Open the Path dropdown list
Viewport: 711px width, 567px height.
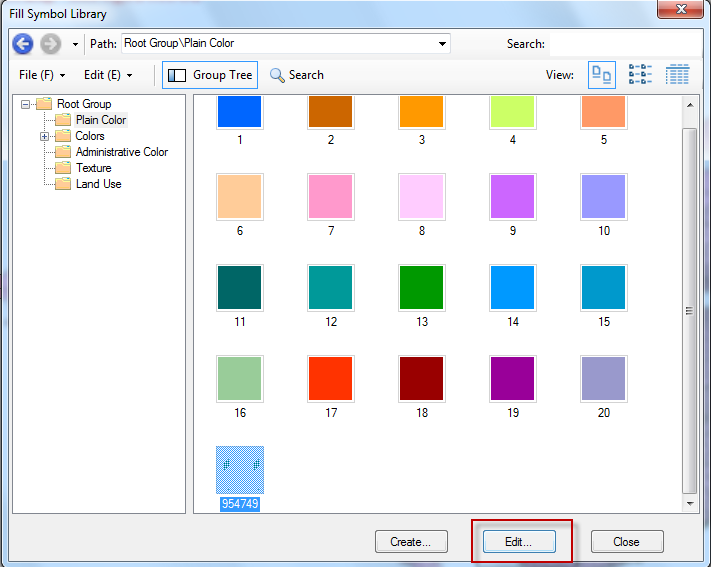point(442,44)
